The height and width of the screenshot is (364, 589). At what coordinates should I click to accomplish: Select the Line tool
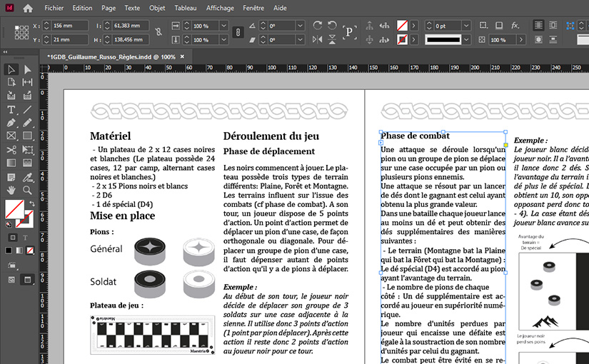tap(27, 110)
